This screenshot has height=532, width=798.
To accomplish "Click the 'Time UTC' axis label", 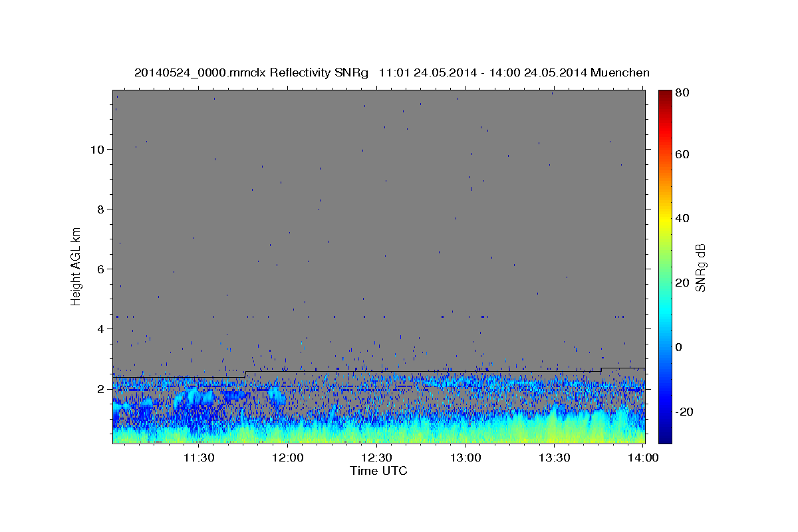I will click(378, 471).
